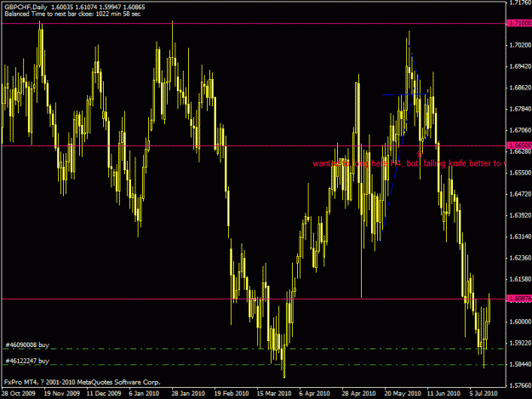Click the 1.70200 price scale value

click(x=520, y=45)
